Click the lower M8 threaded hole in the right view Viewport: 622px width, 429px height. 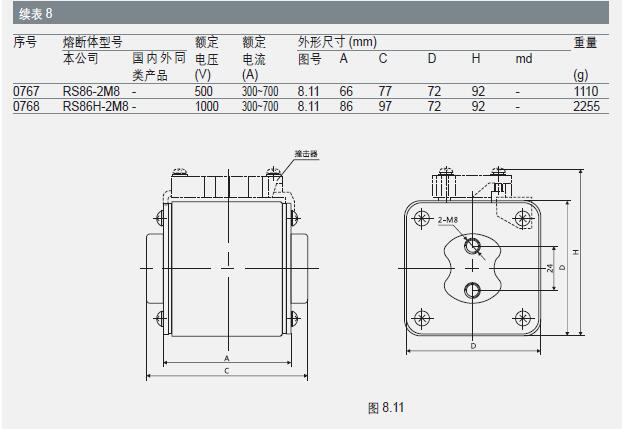click(473, 290)
